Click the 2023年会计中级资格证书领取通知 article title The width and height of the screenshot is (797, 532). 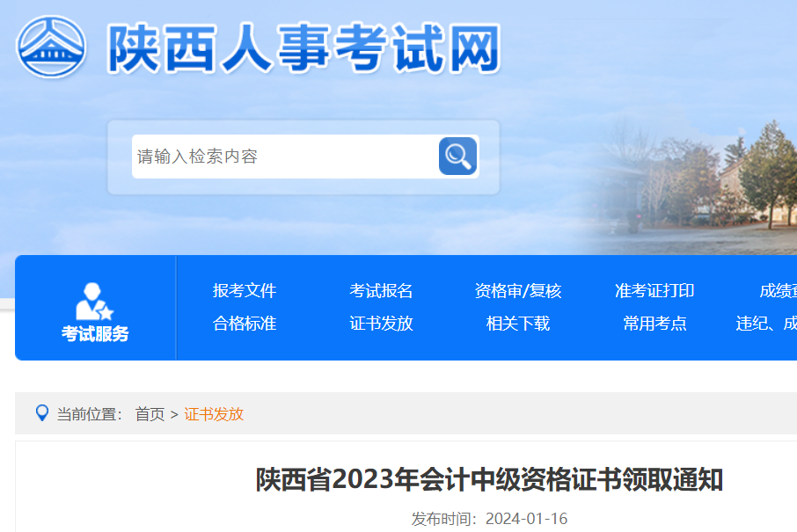tap(489, 480)
